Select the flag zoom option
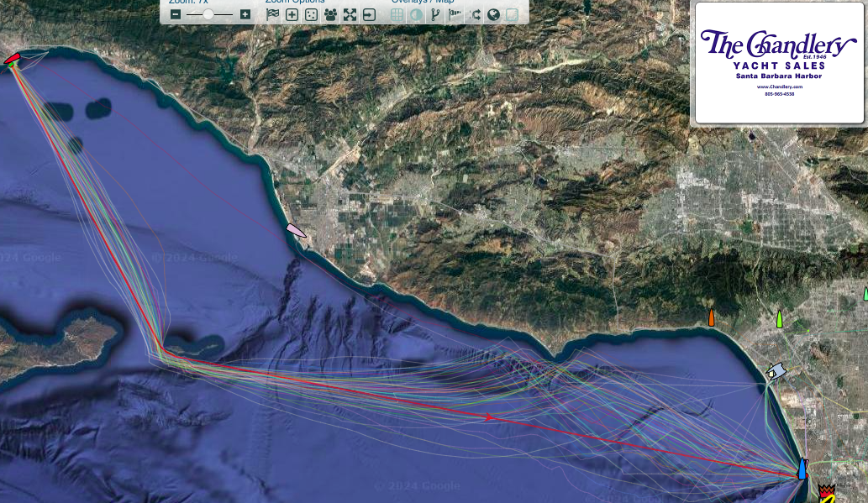868x503 pixels. (x=273, y=14)
